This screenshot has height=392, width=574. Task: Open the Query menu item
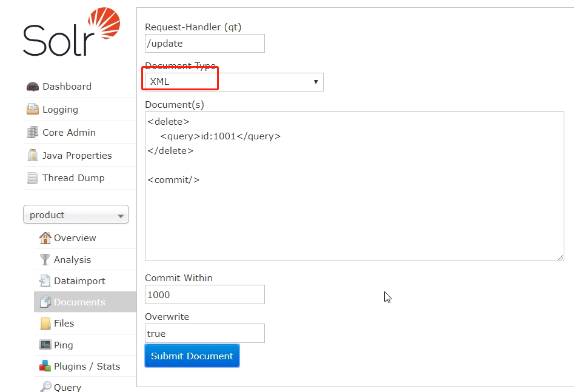68,386
